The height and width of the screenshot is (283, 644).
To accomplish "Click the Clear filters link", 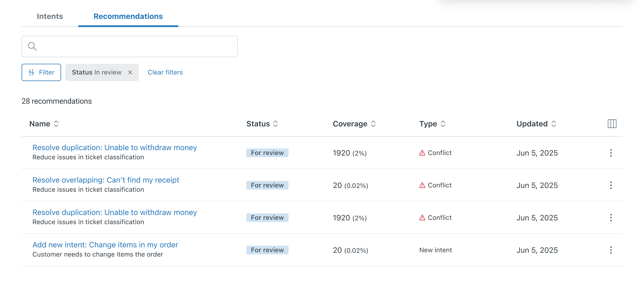I will coord(165,72).
